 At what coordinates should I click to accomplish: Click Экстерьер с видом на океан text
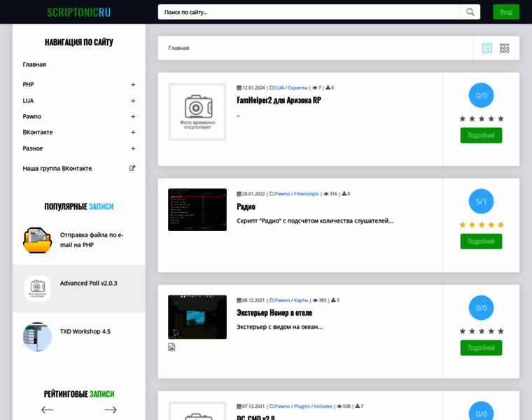point(280,327)
